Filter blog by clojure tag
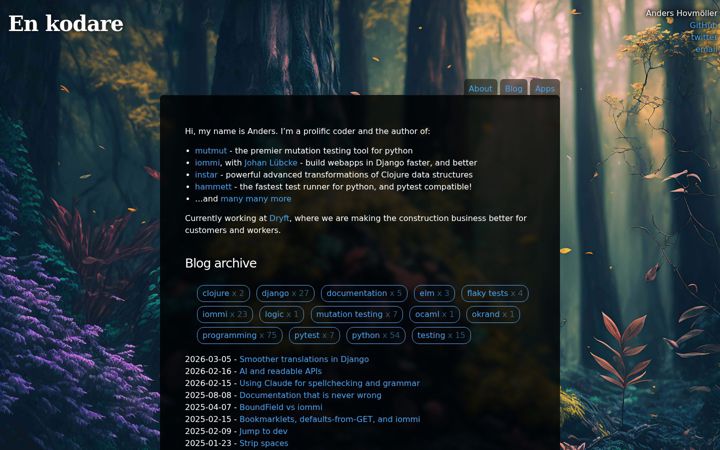The image size is (720, 450). 223,293
